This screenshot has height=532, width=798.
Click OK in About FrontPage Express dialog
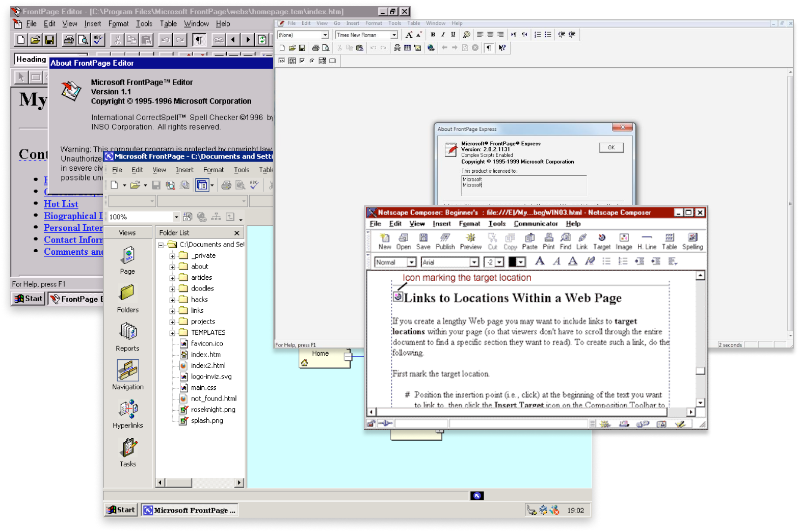(x=611, y=147)
